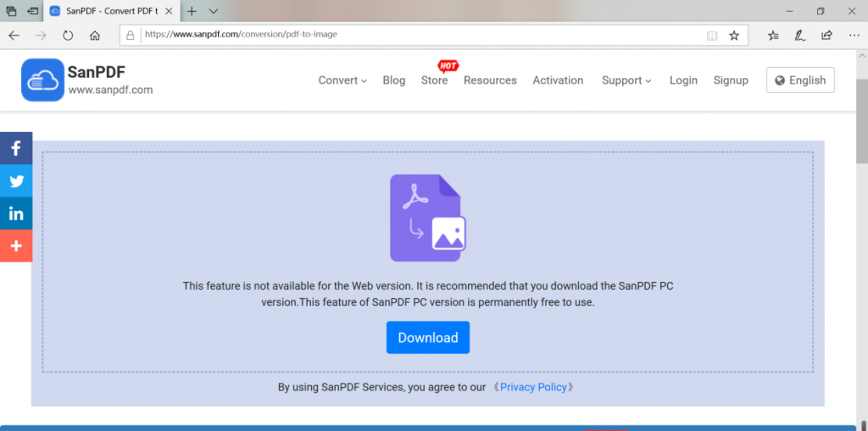The image size is (868, 431).
Task: Expand the Support menu
Action: (626, 80)
